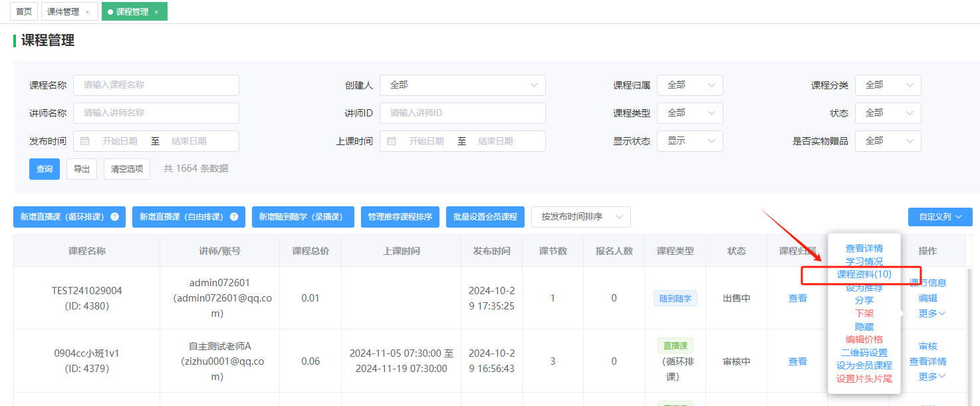
Task: Select 课程资料(10) from the popup menu
Action: pos(864,274)
